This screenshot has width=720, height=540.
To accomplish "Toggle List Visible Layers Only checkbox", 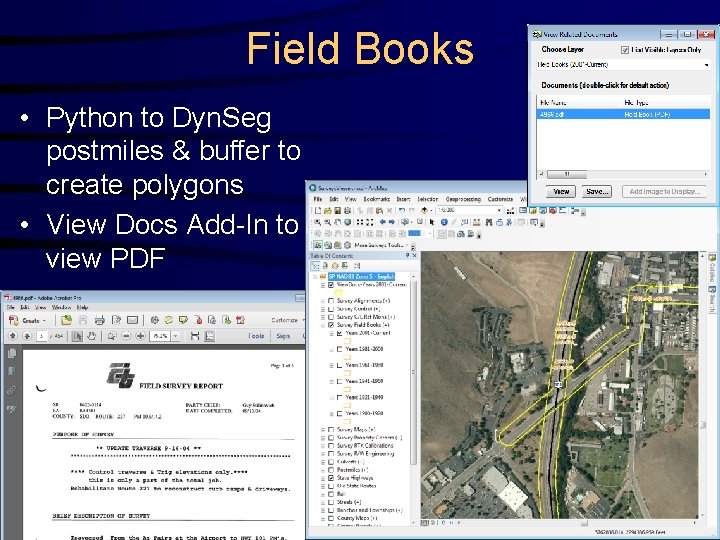I will pyautogui.click(x=624, y=50).
